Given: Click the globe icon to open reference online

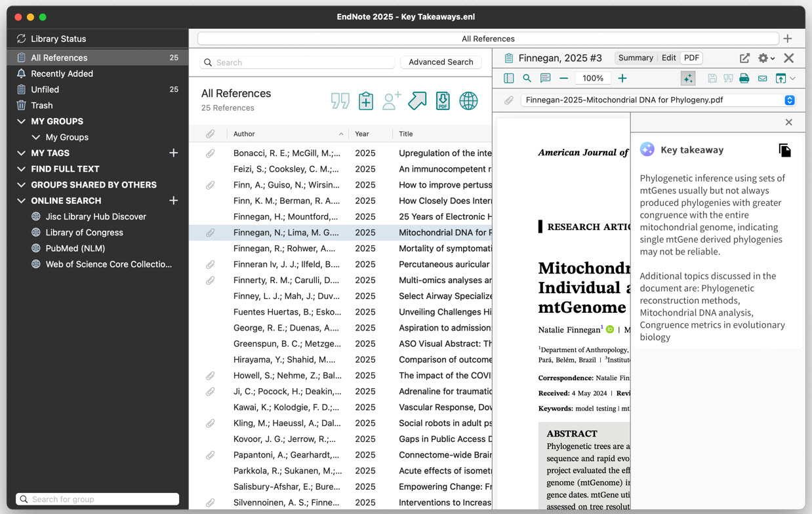Looking at the screenshot, I should (468, 100).
